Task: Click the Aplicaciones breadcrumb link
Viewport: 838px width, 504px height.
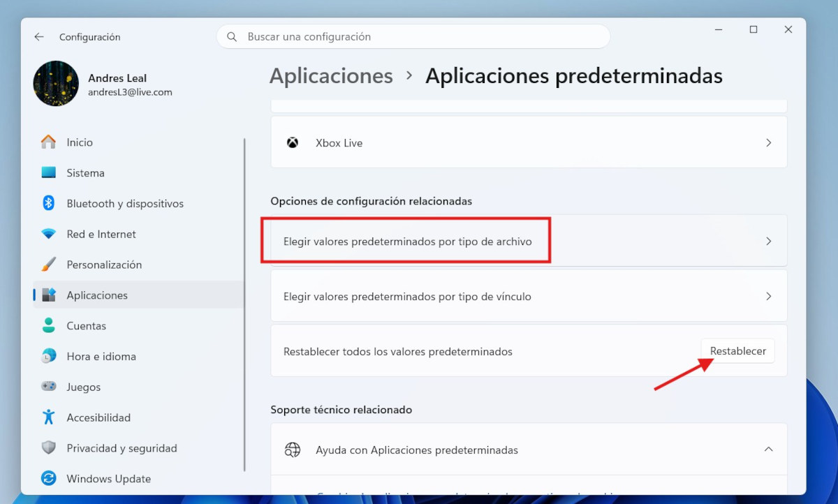Action: [331, 76]
